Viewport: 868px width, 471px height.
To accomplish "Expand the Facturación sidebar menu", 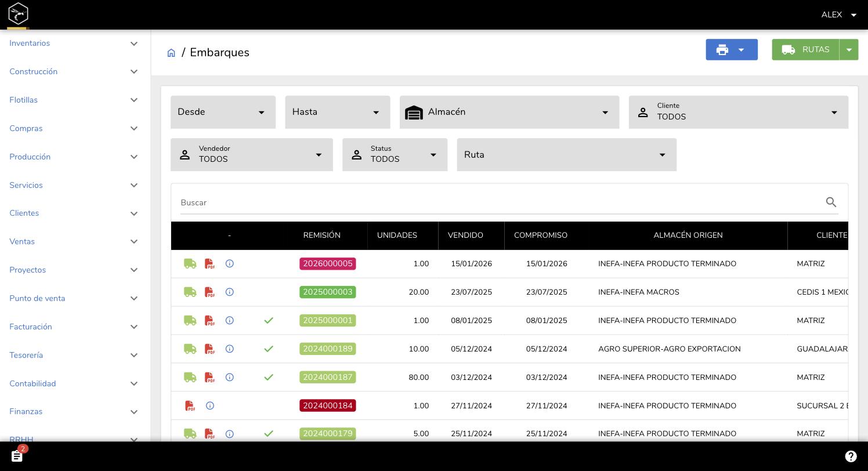I will tap(75, 327).
